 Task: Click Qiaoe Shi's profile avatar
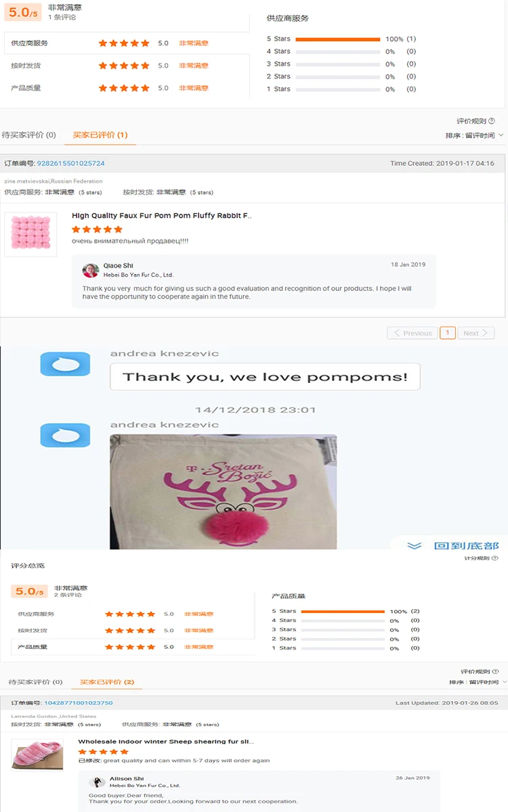[91, 270]
